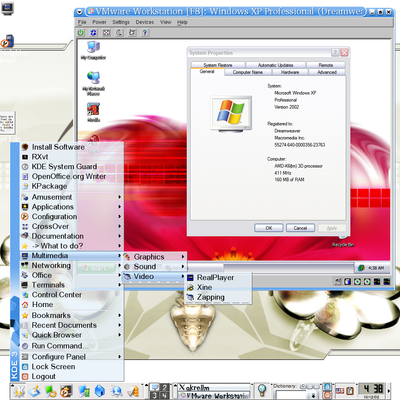
Task: Expand the Bookmarks submenu
Action: [x=72, y=315]
